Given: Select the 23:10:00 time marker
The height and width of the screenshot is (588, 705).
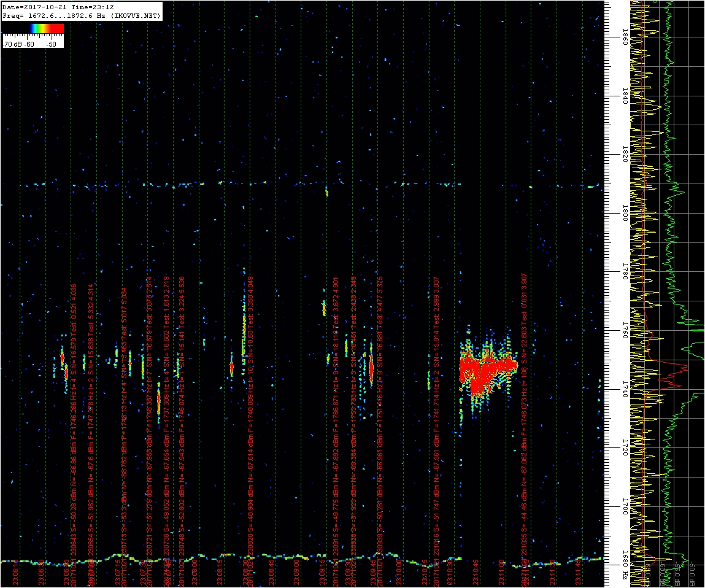Looking at the screenshot, I should click(399, 572).
